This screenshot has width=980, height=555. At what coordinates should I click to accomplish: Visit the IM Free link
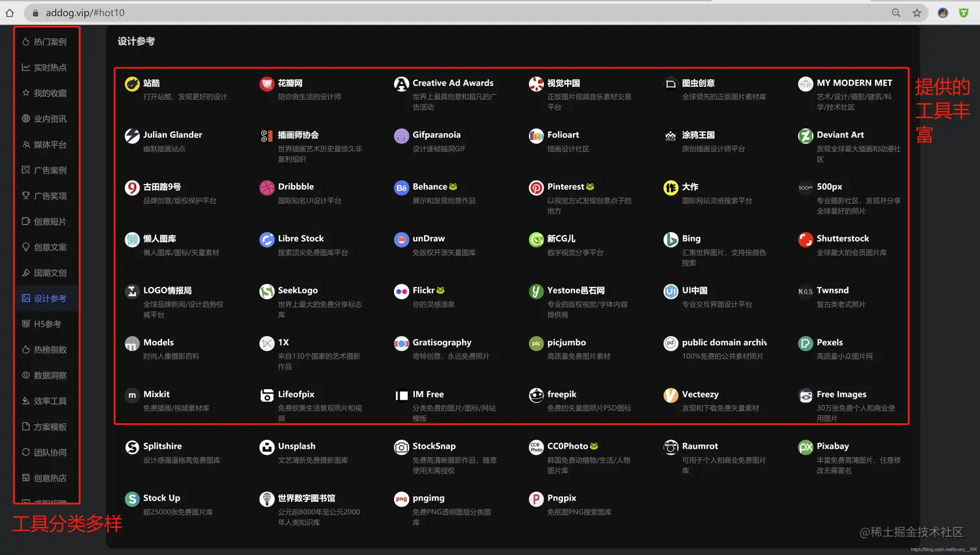click(428, 394)
